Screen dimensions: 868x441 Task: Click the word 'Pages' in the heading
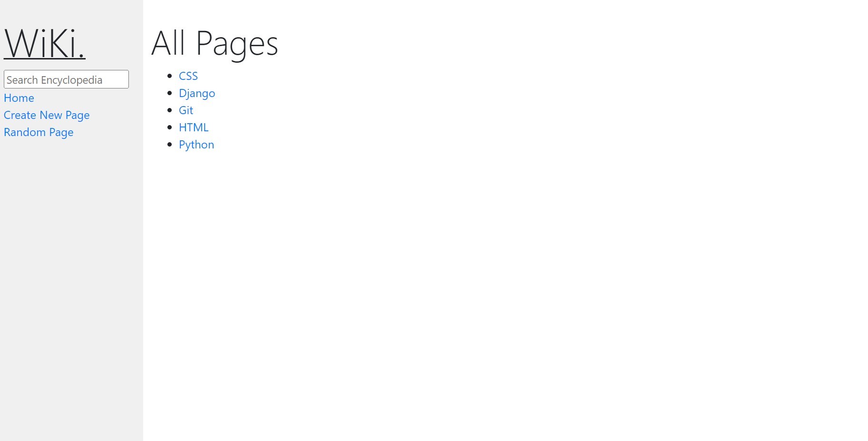click(x=237, y=43)
